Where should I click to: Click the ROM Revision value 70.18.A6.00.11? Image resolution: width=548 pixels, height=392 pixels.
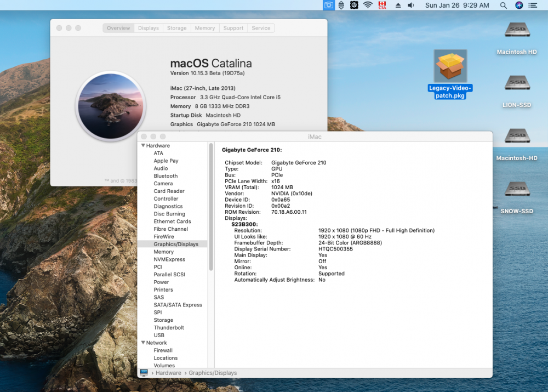[x=289, y=212]
